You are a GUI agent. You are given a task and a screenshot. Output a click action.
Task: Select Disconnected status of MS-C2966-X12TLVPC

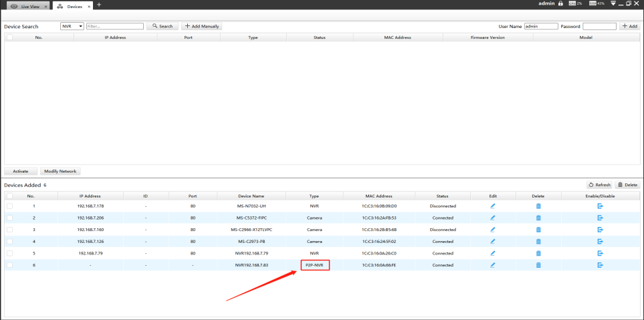(x=443, y=230)
